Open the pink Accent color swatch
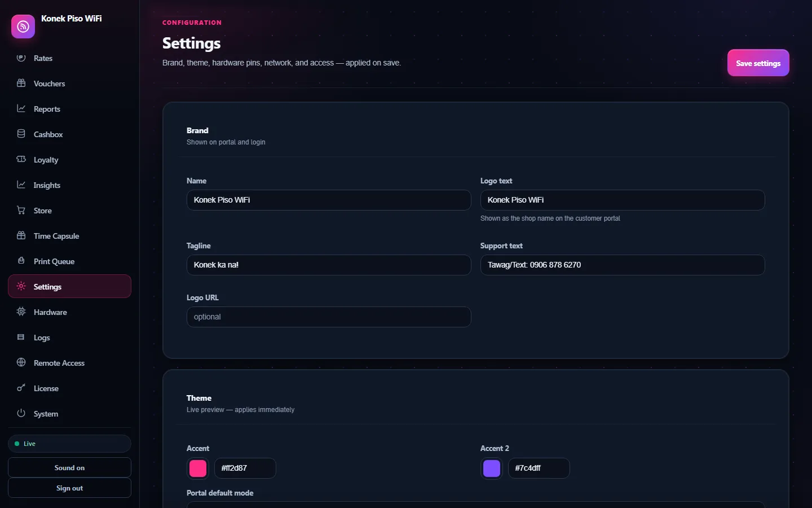The image size is (812, 508). point(198,468)
